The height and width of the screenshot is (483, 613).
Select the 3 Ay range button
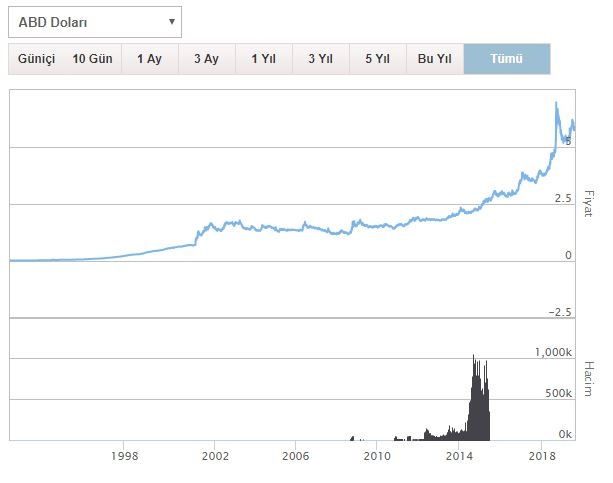click(206, 58)
